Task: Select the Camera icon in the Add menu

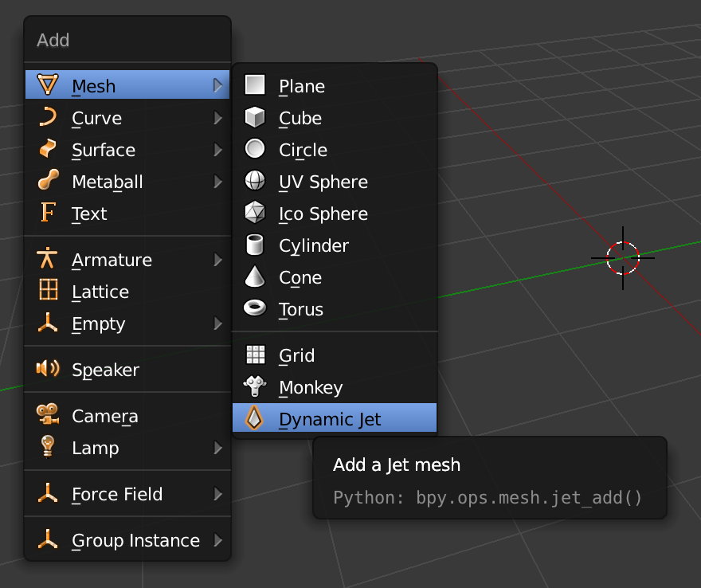Action: pos(47,415)
